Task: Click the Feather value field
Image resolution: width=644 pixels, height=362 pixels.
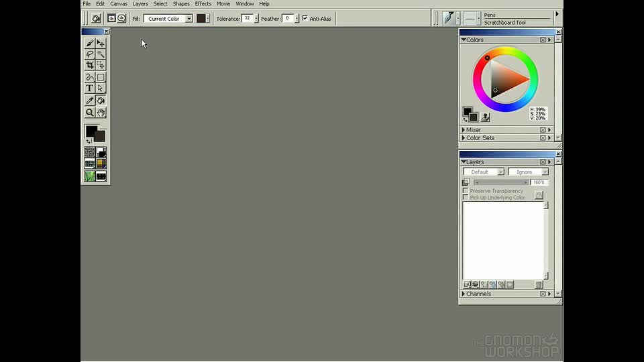Action: [x=288, y=19]
